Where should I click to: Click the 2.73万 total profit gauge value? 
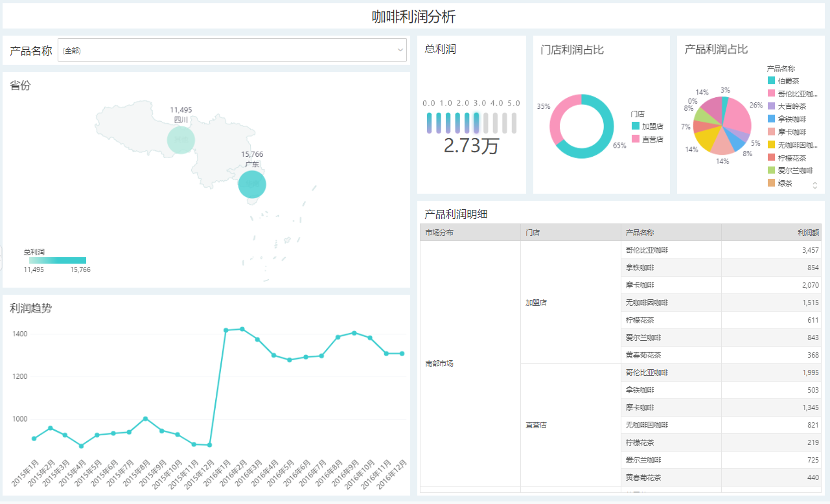[471, 146]
